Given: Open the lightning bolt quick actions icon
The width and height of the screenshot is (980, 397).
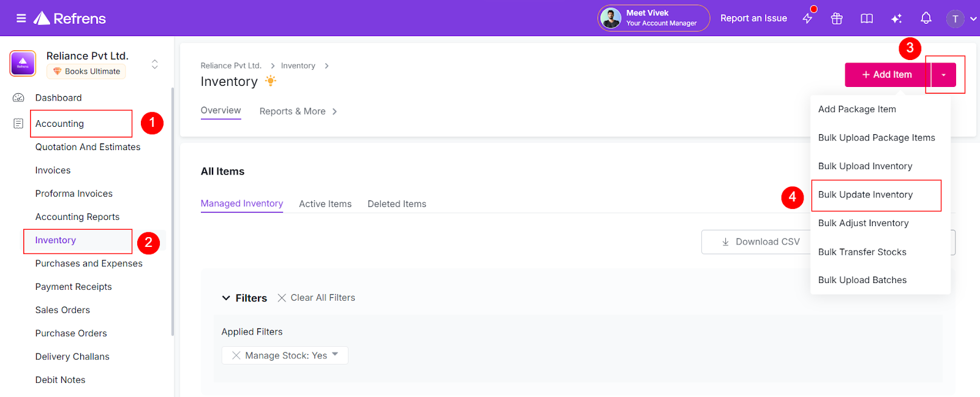Looking at the screenshot, I should click(808, 18).
